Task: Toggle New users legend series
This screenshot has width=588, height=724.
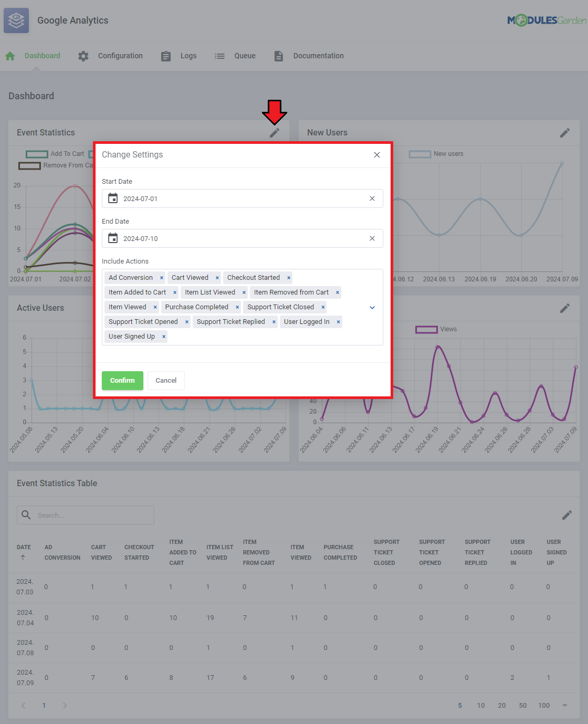Action: point(436,154)
